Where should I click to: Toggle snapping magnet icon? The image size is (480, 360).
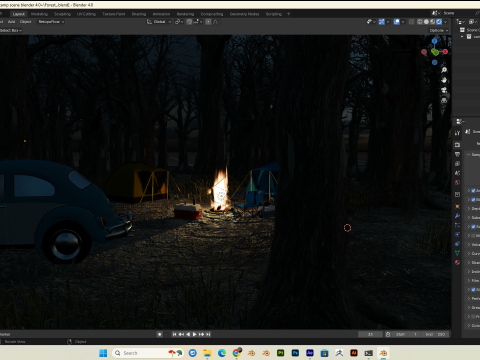click(x=189, y=22)
